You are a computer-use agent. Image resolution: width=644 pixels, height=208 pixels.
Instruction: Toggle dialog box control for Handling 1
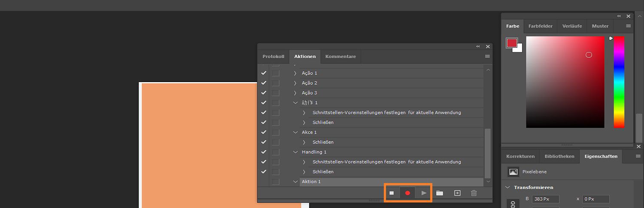(x=275, y=152)
